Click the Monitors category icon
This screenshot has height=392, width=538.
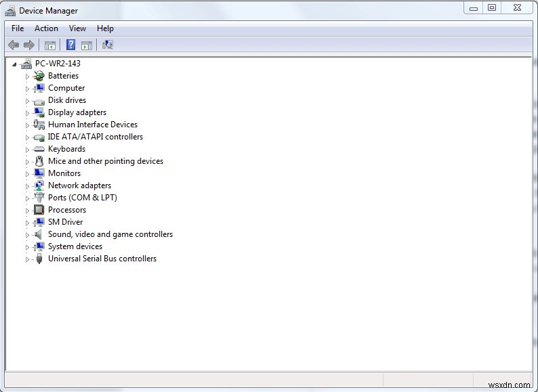pos(39,173)
